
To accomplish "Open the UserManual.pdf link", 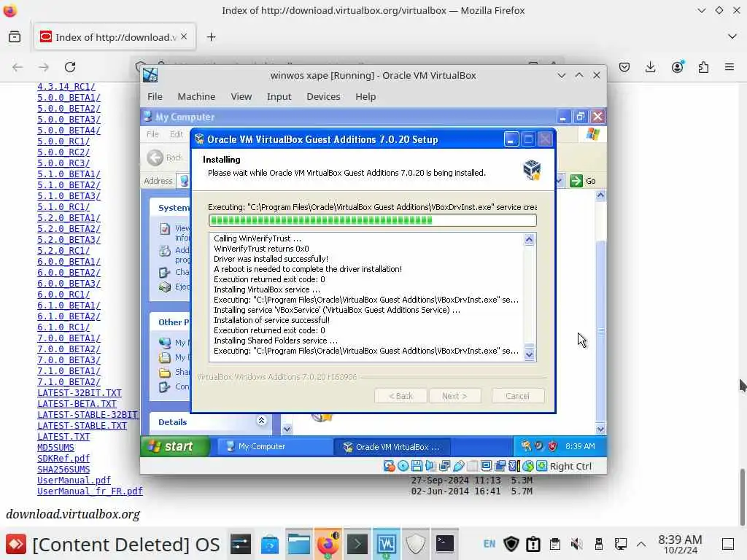I will [74, 481].
